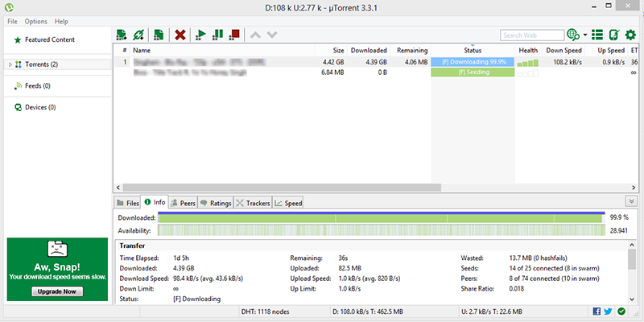
Task: Select the 4.42 GB torrent row
Action: pyautogui.click(x=376, y=62)
